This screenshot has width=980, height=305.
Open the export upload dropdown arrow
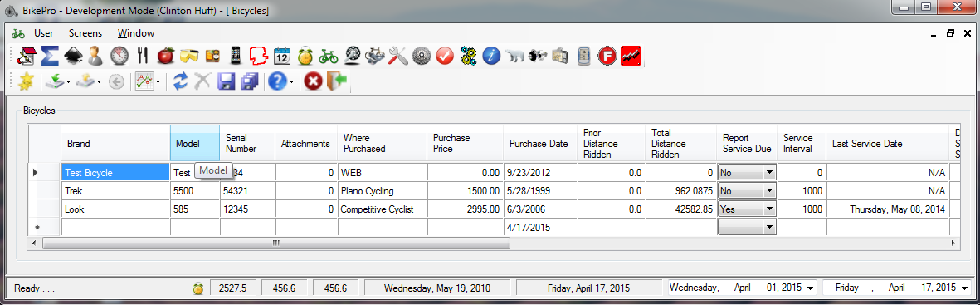coord(100,82)
